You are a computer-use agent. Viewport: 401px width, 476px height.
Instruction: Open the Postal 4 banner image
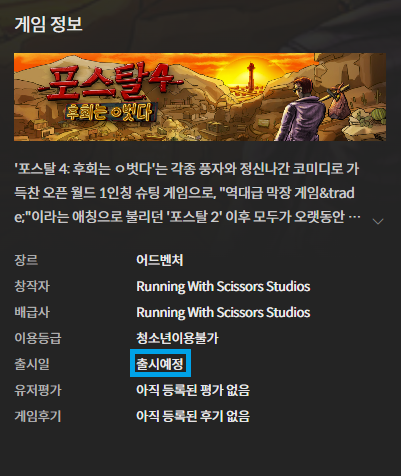pos(200,97)
